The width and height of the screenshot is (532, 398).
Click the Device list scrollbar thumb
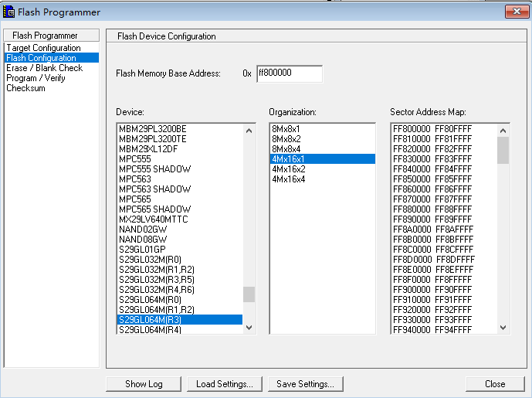[249, 294]
